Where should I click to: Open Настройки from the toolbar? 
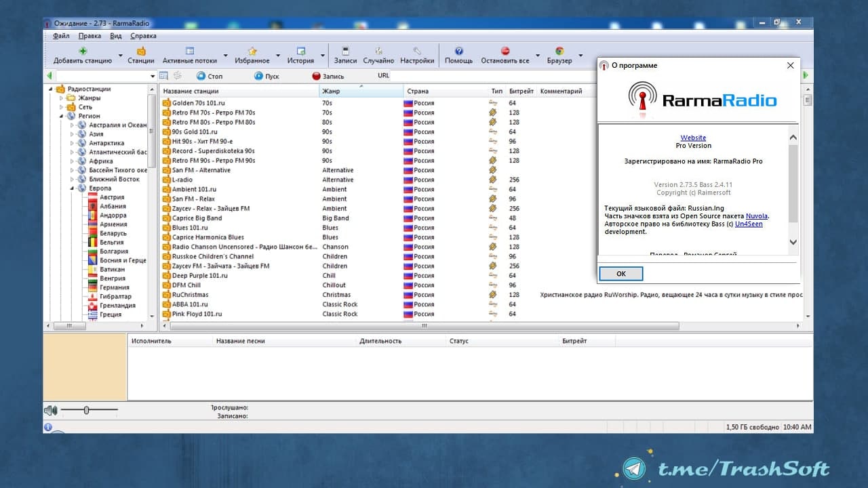(x=417, y=52)
